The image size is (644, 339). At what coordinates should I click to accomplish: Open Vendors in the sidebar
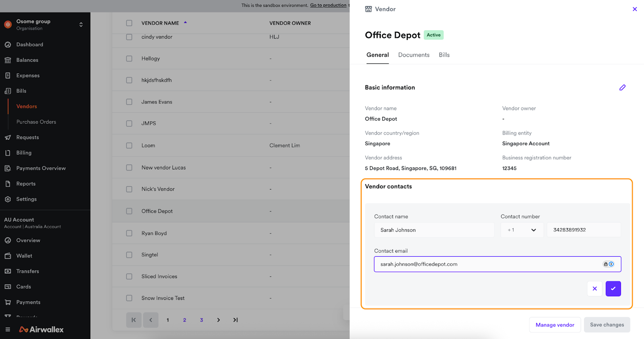[27, 106]
